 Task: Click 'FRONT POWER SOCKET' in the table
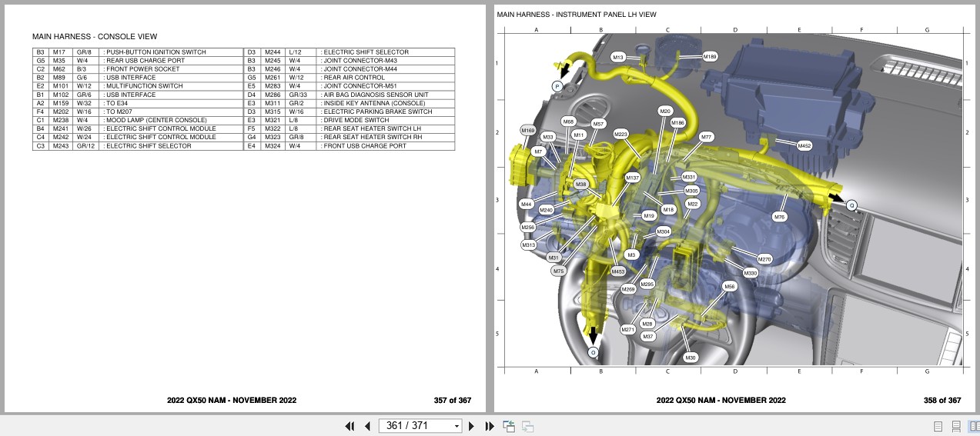[x=142, y=69]
